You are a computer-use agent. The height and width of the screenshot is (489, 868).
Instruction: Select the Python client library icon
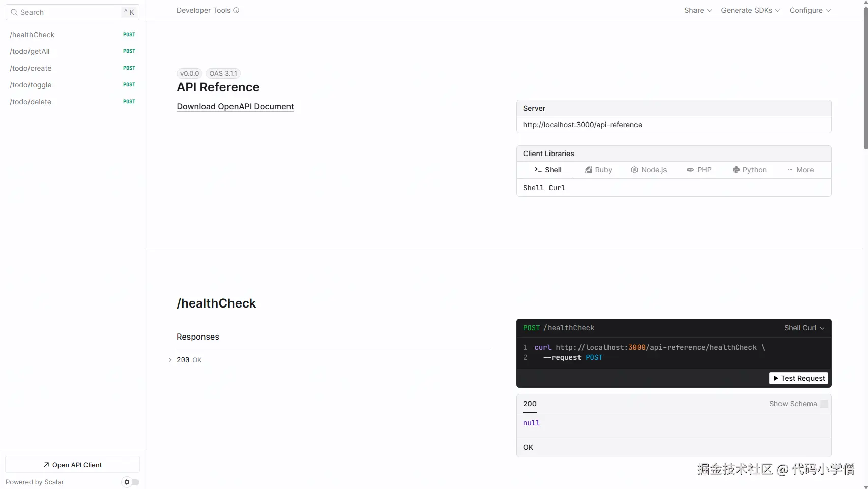click(736, 170)
